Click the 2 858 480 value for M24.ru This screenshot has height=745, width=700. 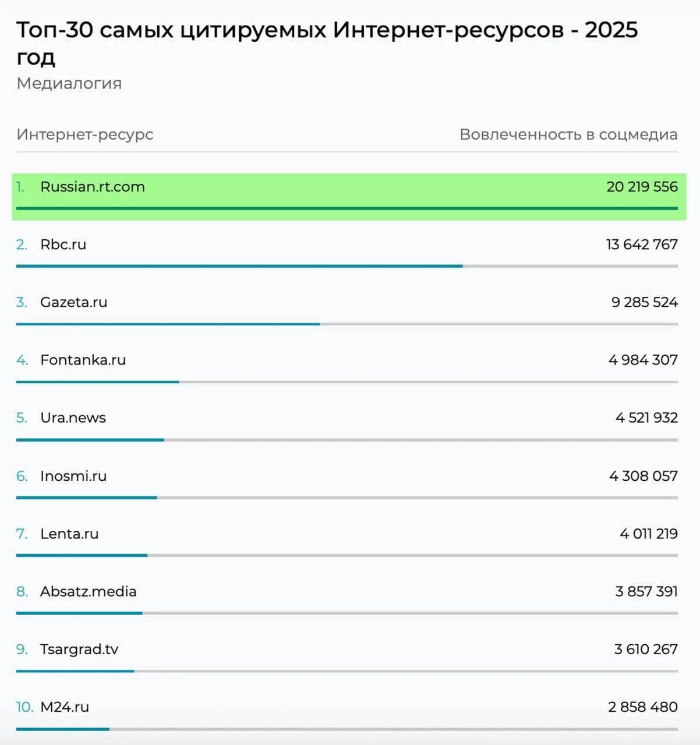(x=642, y=707)
